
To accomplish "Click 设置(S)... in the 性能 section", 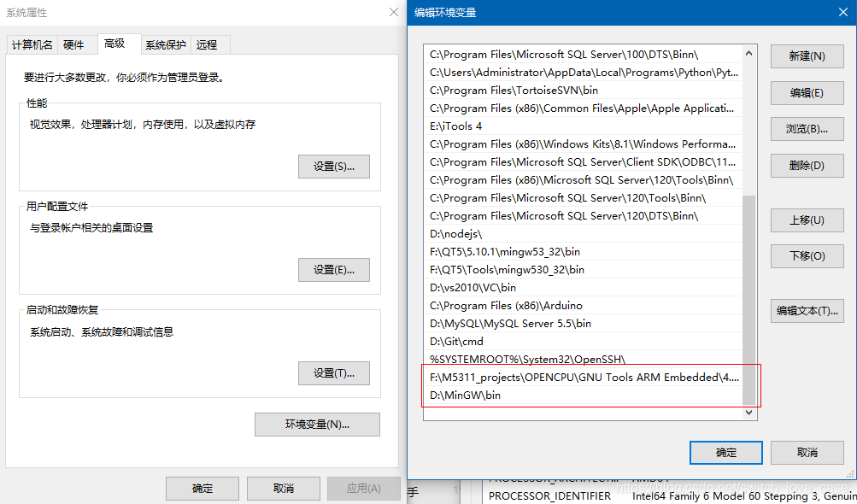I will [x=334, y=167].
